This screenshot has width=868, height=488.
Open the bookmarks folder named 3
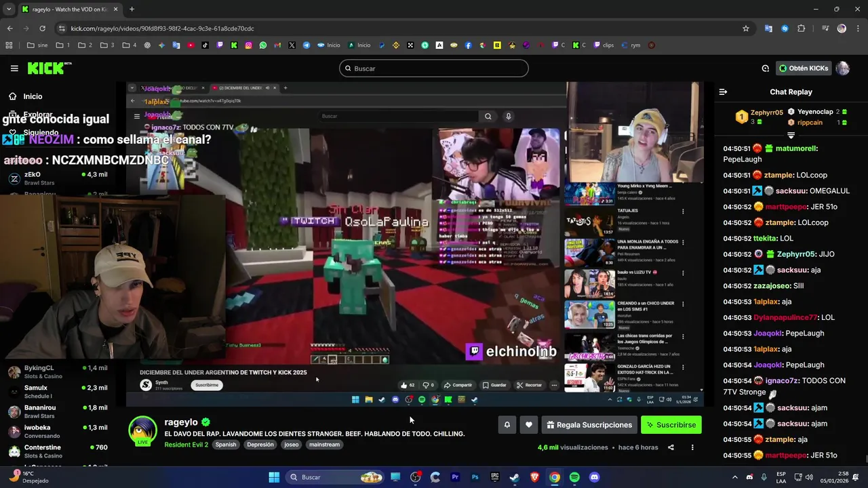pos(107,45)
